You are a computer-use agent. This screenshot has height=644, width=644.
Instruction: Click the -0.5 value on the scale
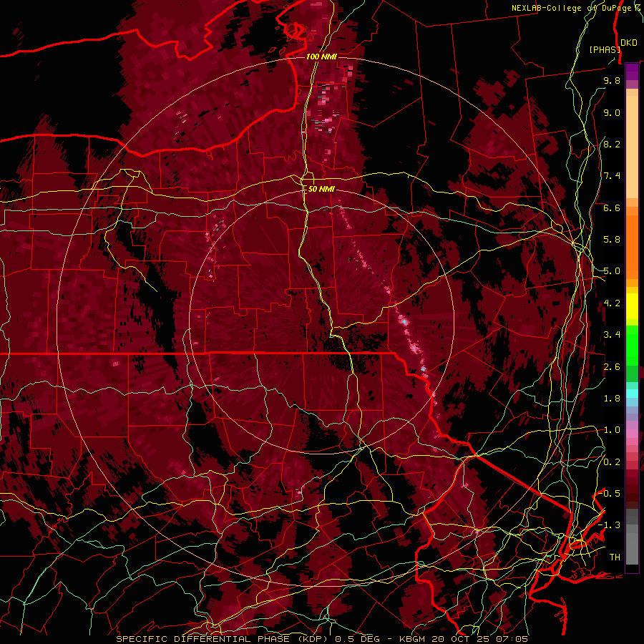(610, 494)
